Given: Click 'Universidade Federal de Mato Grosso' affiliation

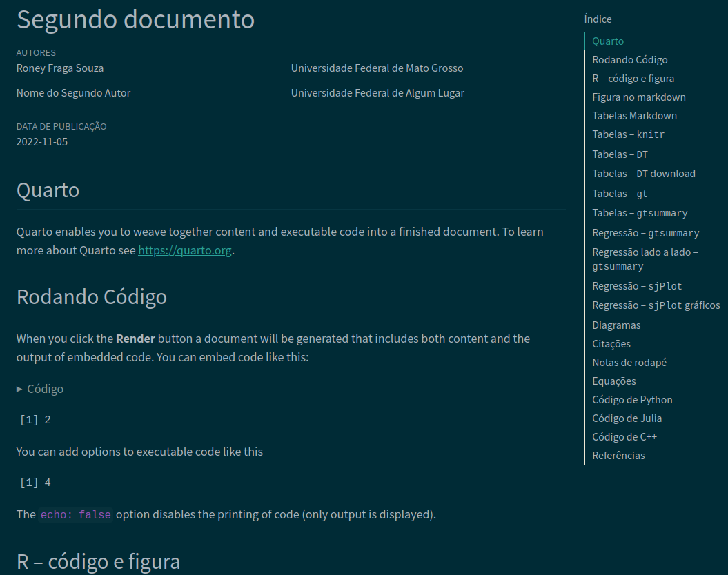Looking at the screenshot, I should [x=377, y=68].
